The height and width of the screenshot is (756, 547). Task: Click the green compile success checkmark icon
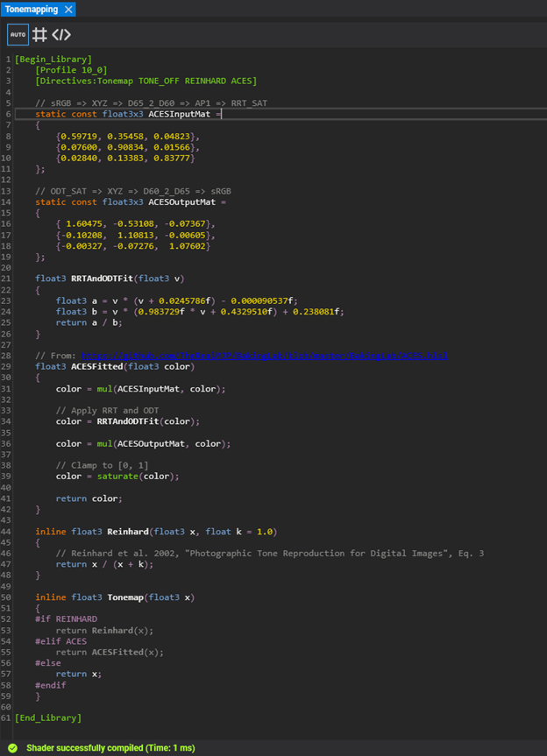pos(11,748)
